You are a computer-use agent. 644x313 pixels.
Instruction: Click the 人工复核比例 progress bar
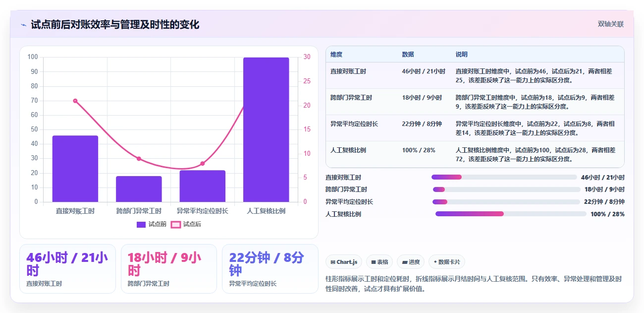[x=511, y=214]
